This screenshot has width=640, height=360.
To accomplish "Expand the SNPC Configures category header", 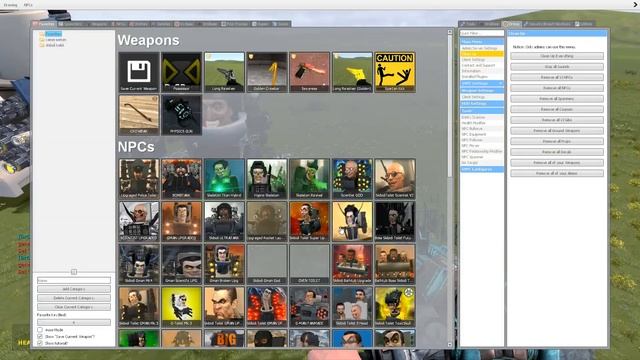I will coord(482,169).
